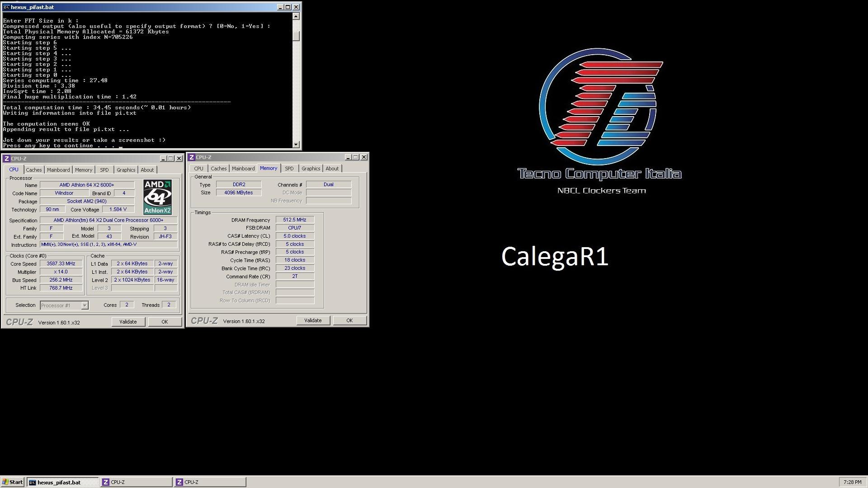Click the CAS# Latency value 5.0 clocks
The height and width of the screenshot is (488, 868).
tap(295, 236)
